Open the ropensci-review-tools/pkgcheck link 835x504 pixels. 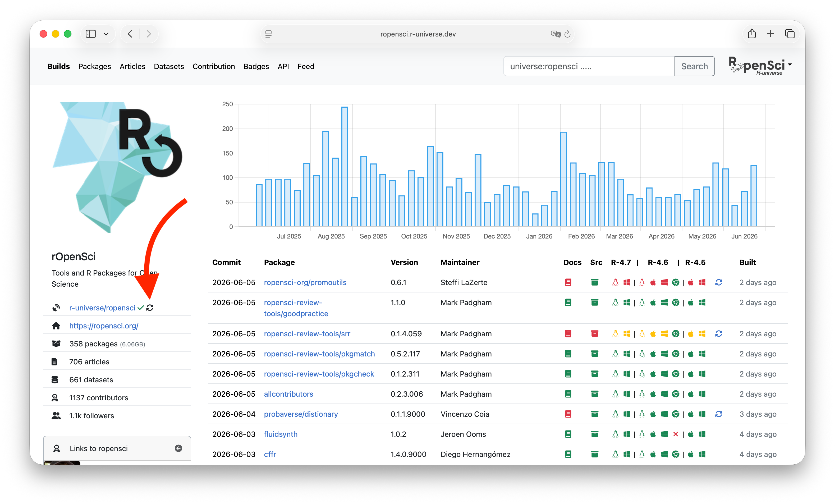coord(319,374)
